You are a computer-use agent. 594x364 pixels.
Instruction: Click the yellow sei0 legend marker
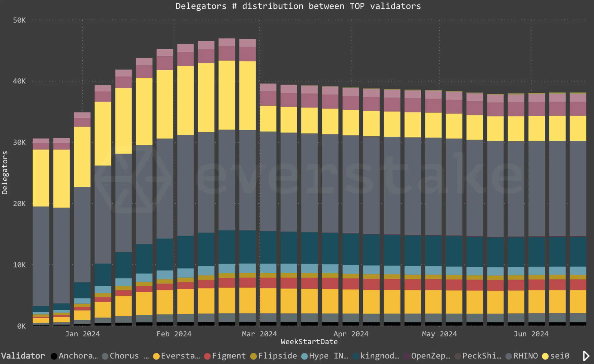[545, 356]
